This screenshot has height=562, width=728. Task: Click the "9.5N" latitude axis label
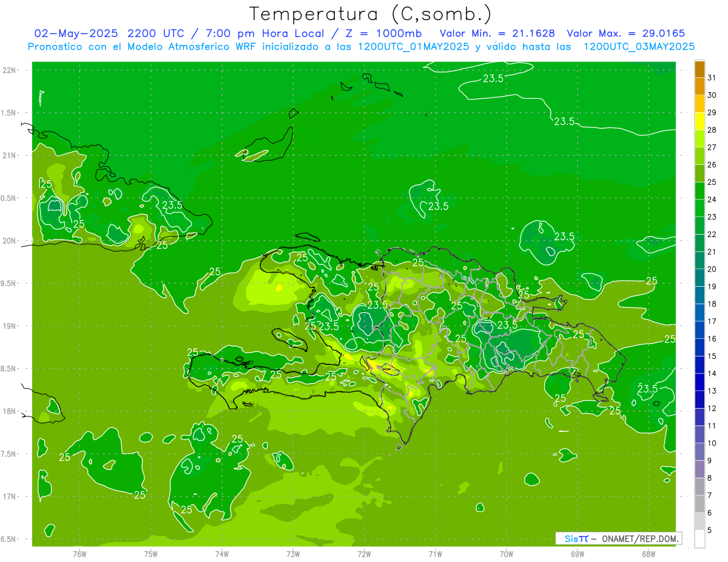click(x=9, y=283)
